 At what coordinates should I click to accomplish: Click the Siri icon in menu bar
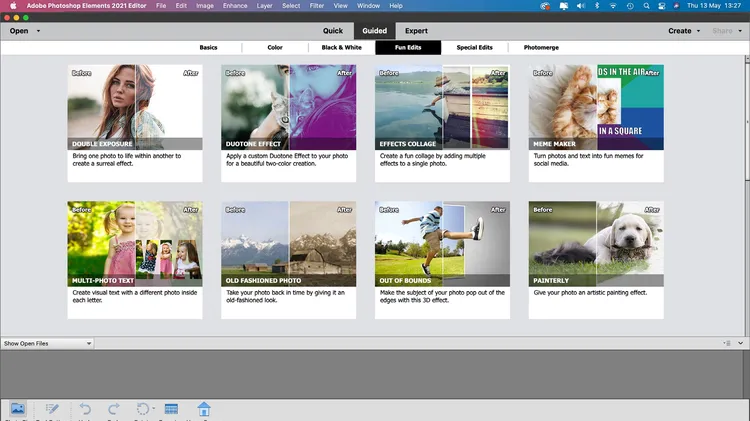(676, 6)
